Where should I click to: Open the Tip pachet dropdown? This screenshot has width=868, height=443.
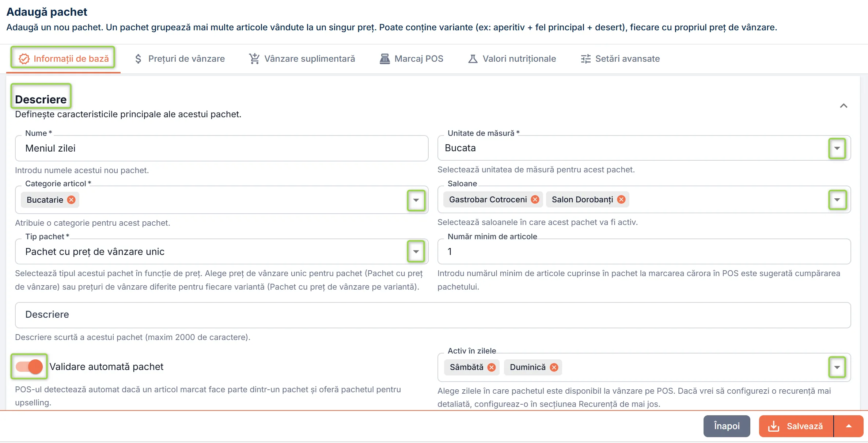(x=416, y=251)
